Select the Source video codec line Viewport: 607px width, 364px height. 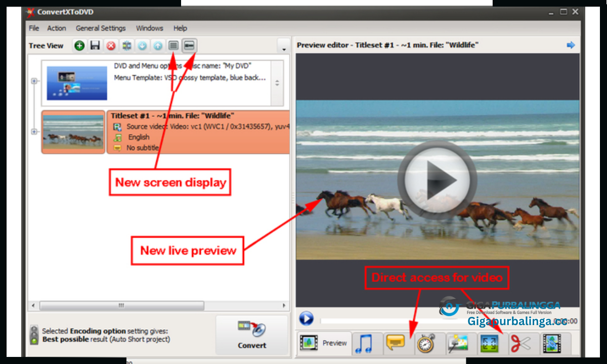point(208,126)
